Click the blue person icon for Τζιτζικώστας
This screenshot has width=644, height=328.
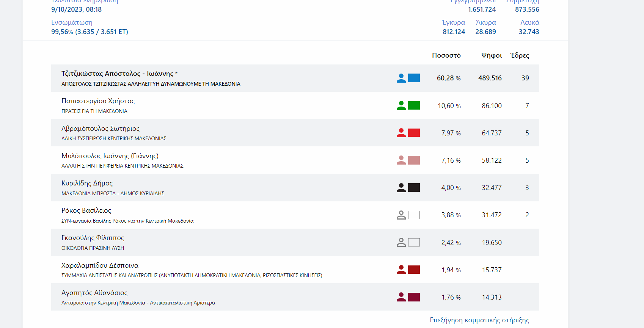pyautogui.click(x=401, y=78)
